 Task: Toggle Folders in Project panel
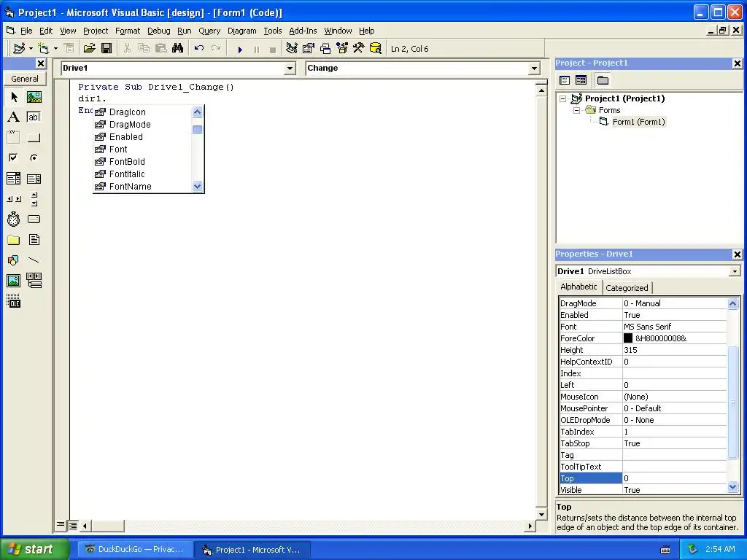pos(603,80)
